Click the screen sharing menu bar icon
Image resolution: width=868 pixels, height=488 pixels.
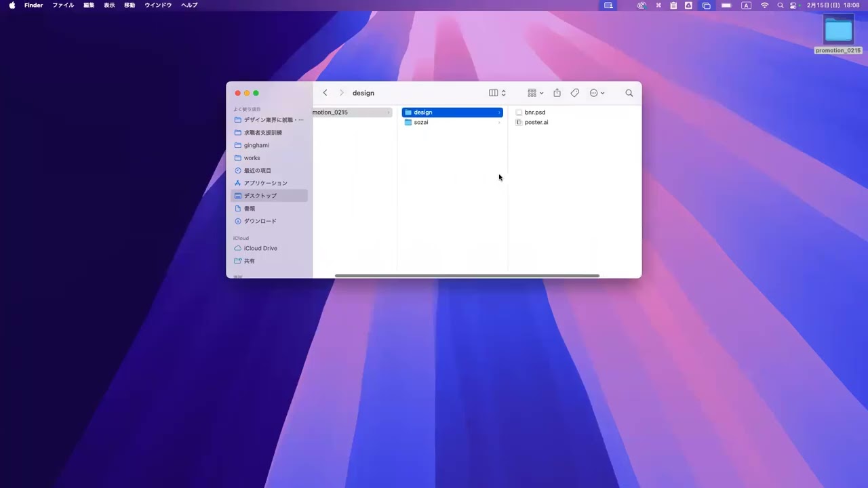[x=608, y=5]
